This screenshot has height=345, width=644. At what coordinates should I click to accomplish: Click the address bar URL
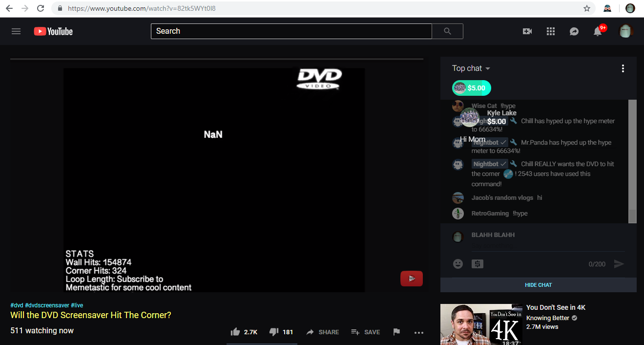142,8
